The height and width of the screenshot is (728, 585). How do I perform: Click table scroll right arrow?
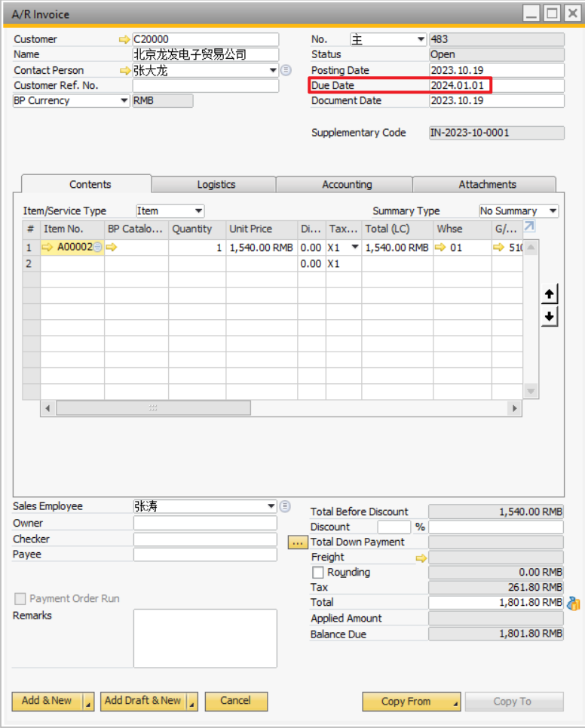pos(514,409)
